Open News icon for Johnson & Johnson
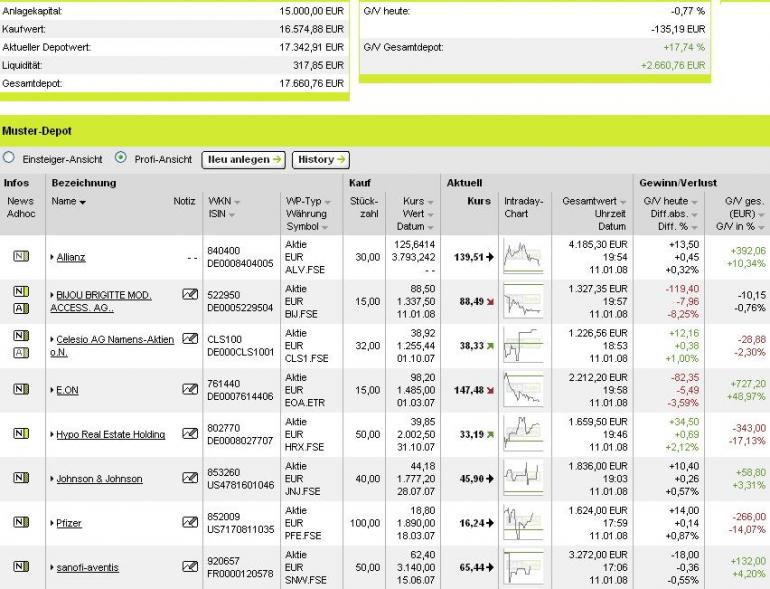The image size is (770, 589). pos(21,477)
